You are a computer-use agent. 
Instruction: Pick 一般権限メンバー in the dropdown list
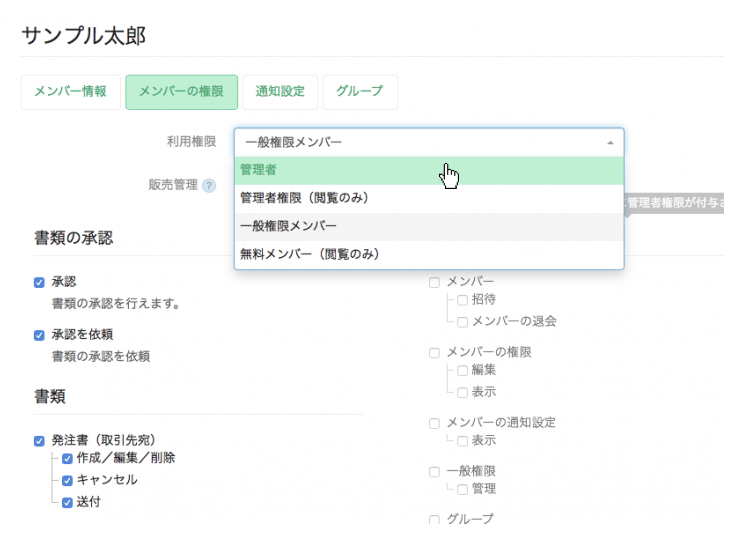(429, 226)
